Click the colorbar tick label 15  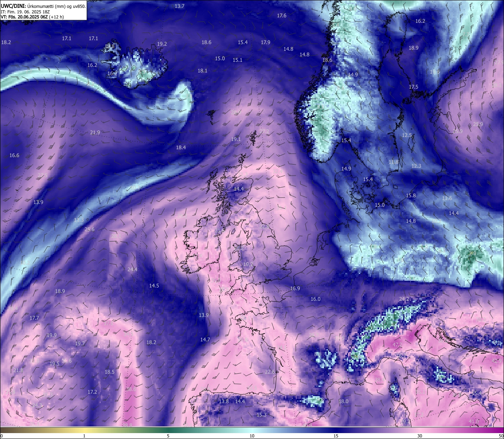[x=336, y=436]
